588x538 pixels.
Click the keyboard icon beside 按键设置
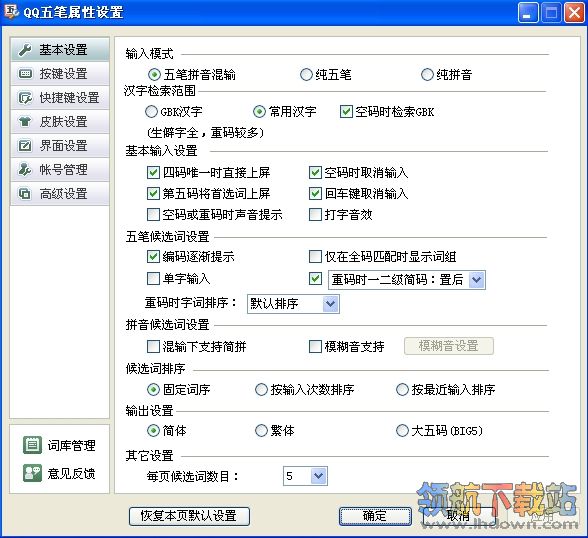coord(25,73)
